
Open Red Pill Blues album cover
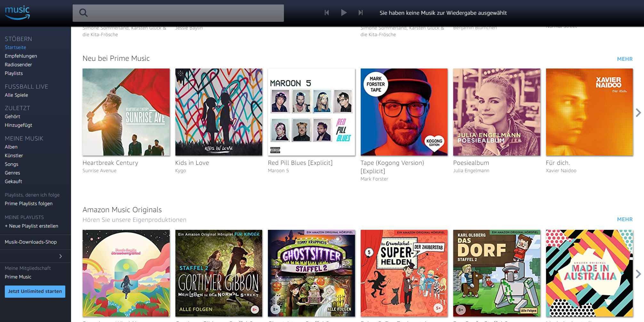tap(311, 112)
